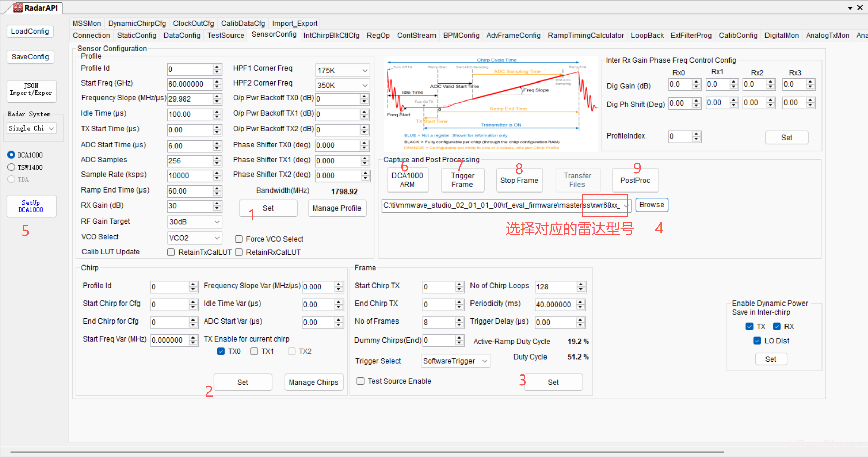Switch to the DataConfig tab
This screenshot has width=868, height=457.
click(x=182, y=35)
